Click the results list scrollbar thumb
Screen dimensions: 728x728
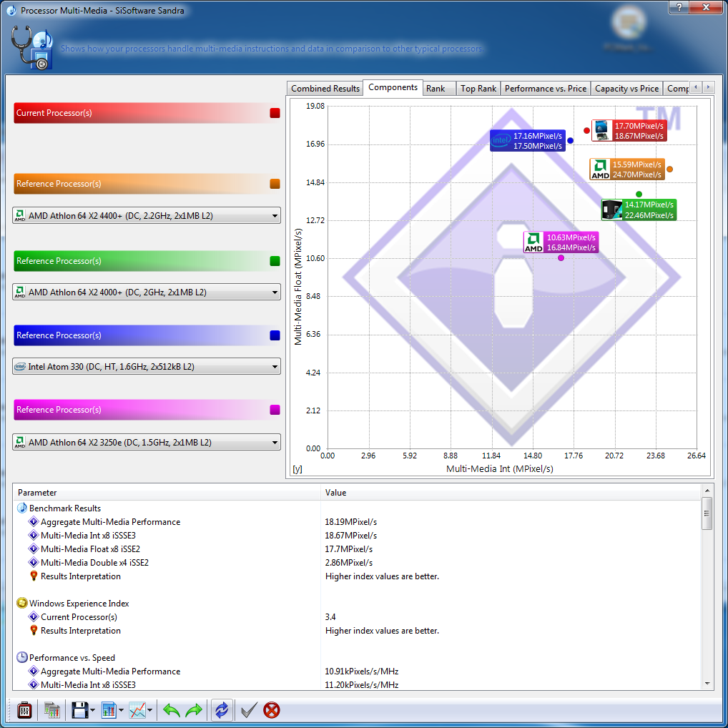(x=707, y=513)
